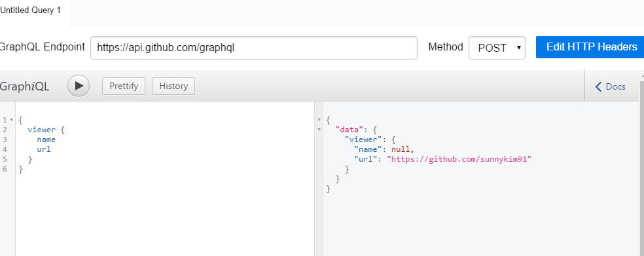Viewport: 644px width, 256px height.
Task: Collapse the response root object fold arrow
Action: pyautogui.click(x=319, y=120)
